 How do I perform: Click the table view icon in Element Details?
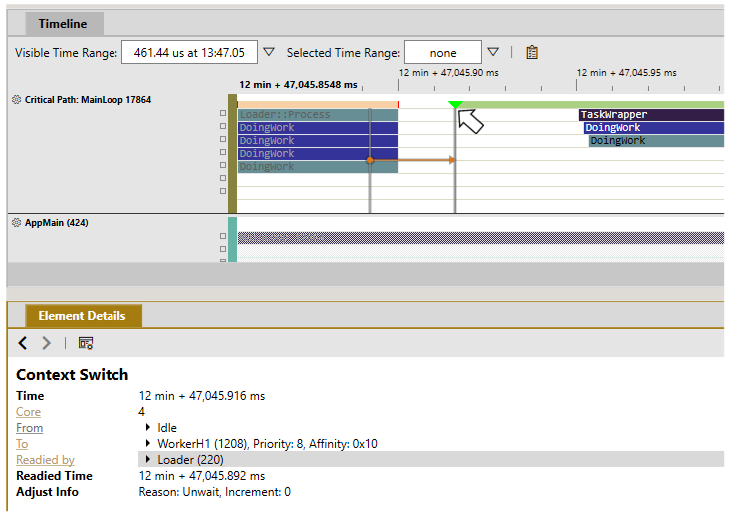86,343
